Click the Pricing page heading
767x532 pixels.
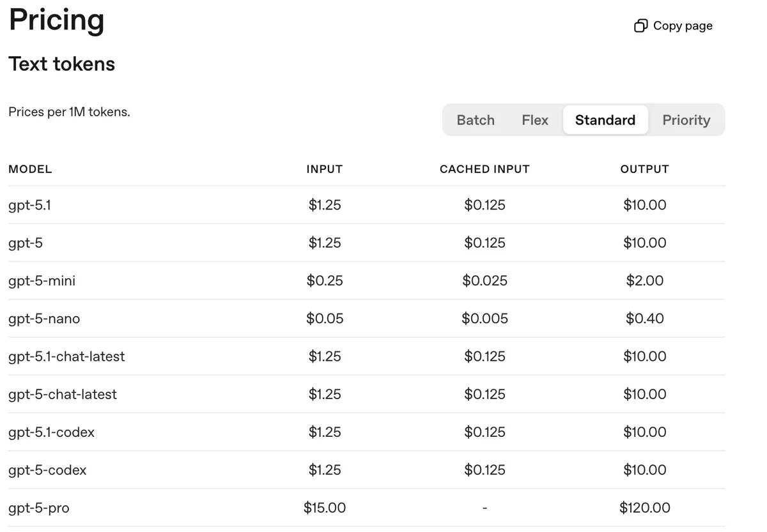56,20
